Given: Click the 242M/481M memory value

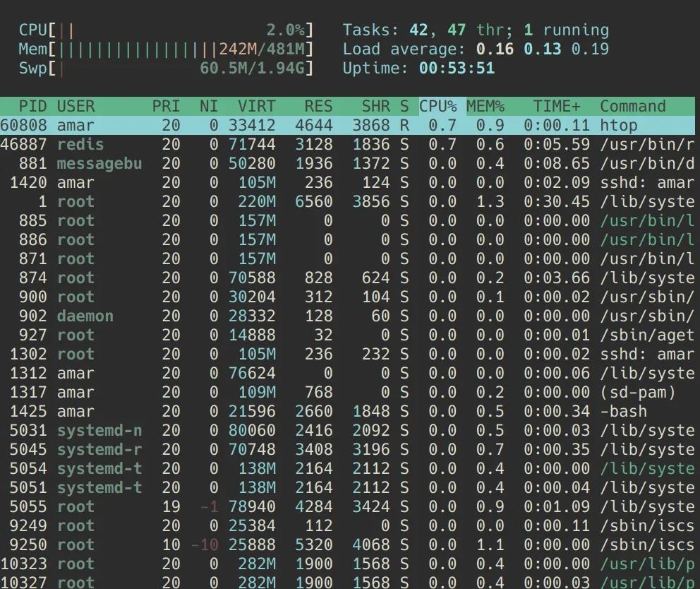Looking at the screenshot, I should (262, 49).
